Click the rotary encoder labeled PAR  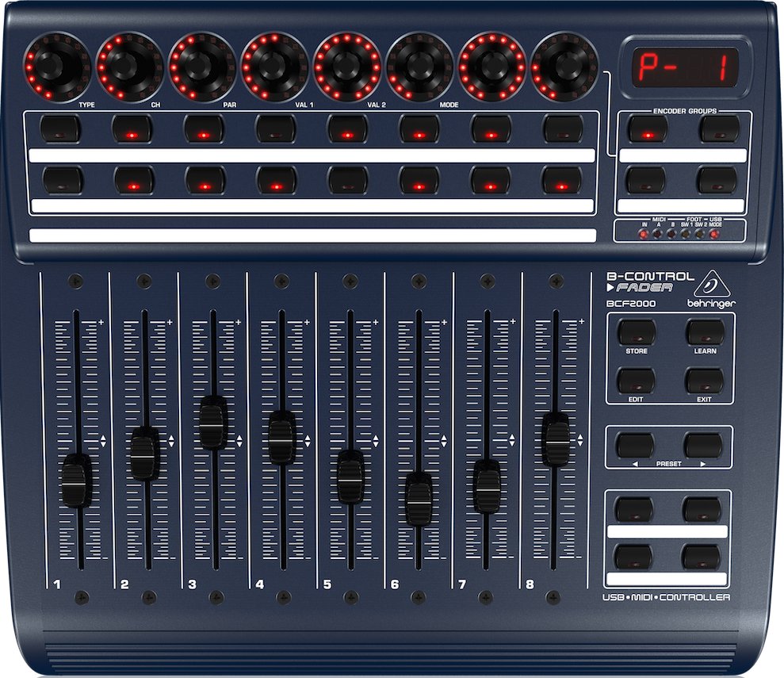coord(202,67)
